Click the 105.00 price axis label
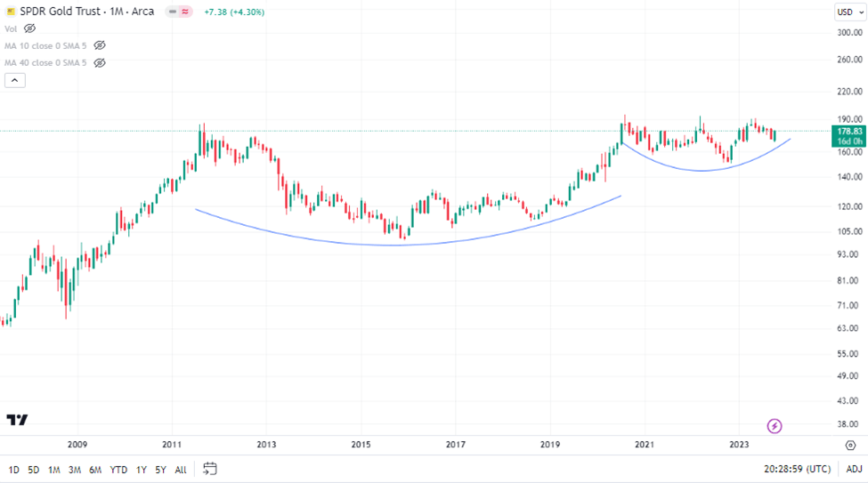This screenshot has width=868, height=483. point(849,231)
